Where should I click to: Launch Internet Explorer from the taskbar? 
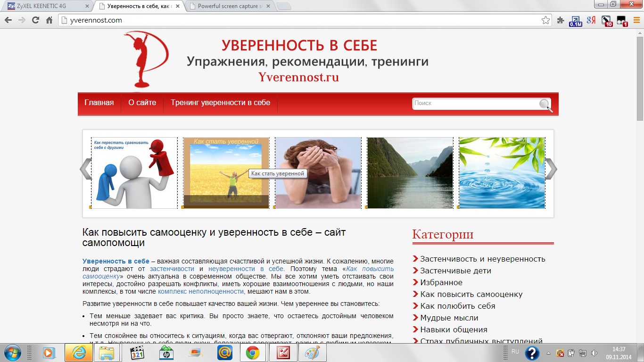(78, 353)
